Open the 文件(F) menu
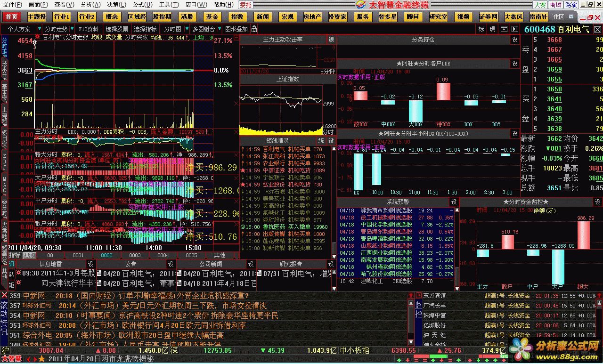 pos(12,5)
